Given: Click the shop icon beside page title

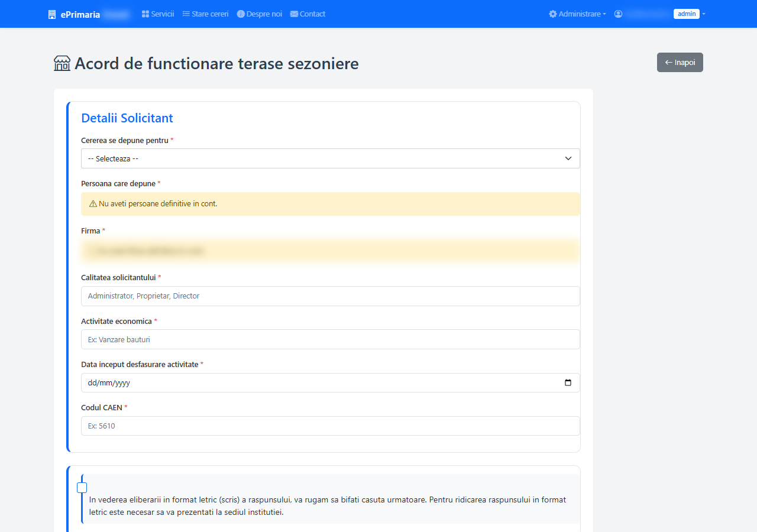Looking at the screenshot, I should tap(62, 63).
